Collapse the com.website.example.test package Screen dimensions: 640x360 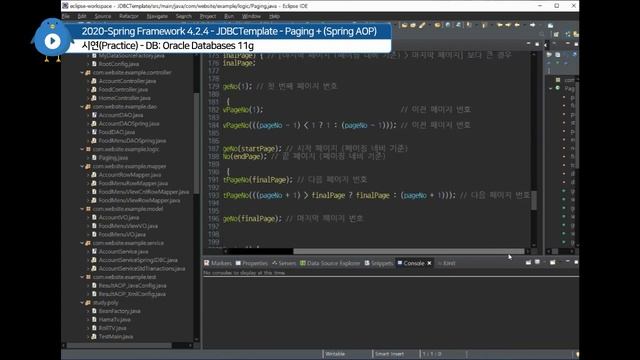point(82,277)
